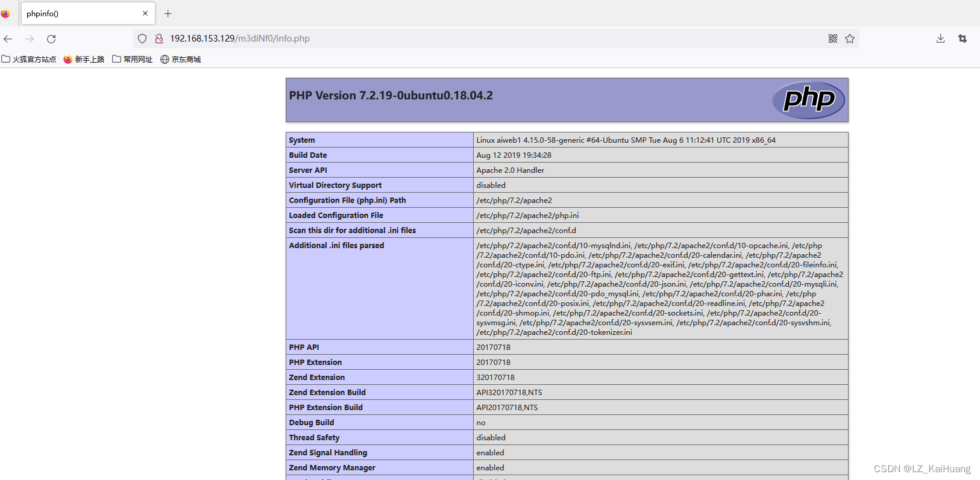Click the Zend Memory Manager label

pyautogui.click(x=332, y=468)
